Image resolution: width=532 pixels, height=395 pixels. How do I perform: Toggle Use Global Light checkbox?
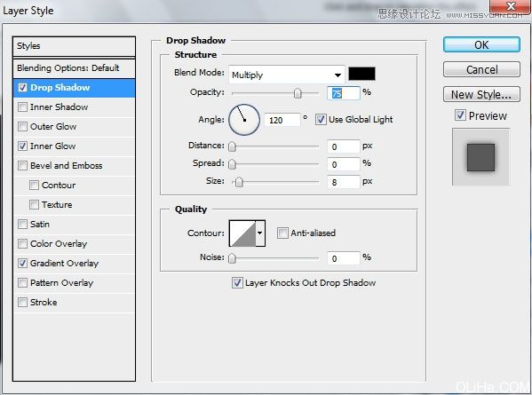[x=321, y=119]
